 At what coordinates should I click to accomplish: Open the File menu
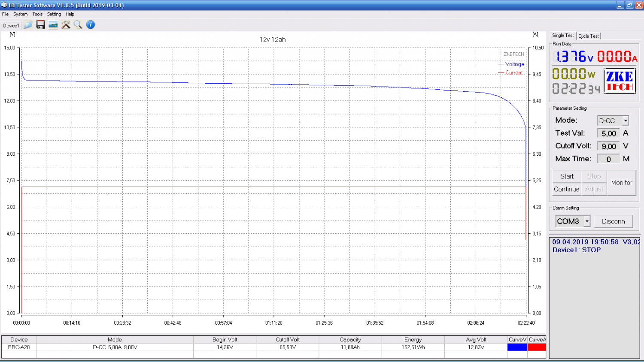[x=5, y=14]
